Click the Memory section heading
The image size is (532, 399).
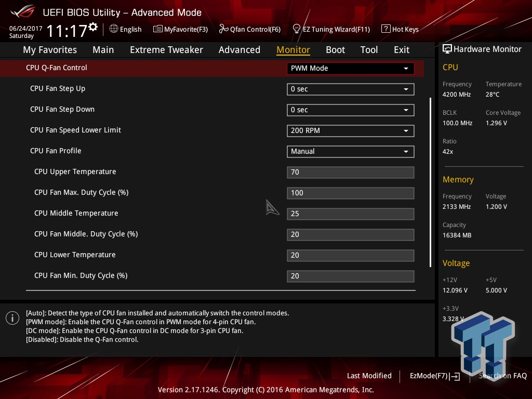[x=458, y=179]
